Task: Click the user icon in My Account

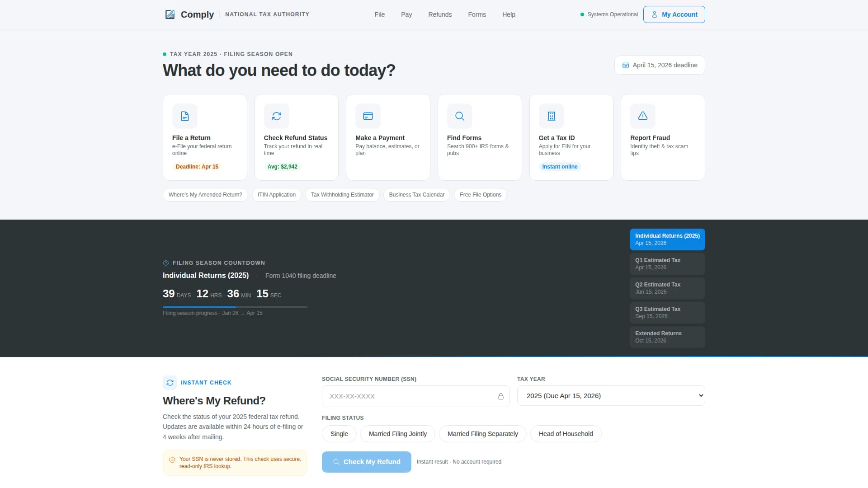Action: point(654,14)
